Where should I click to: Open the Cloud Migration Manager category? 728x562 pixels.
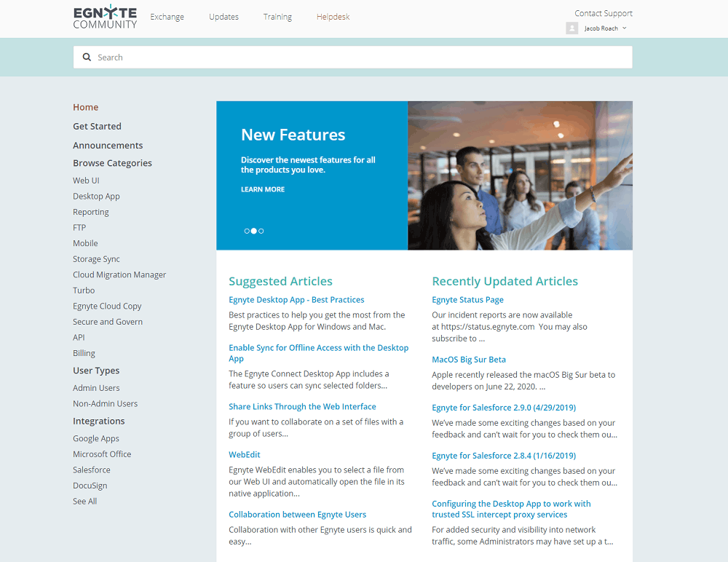pyautogui.click(x=119, y=275)
